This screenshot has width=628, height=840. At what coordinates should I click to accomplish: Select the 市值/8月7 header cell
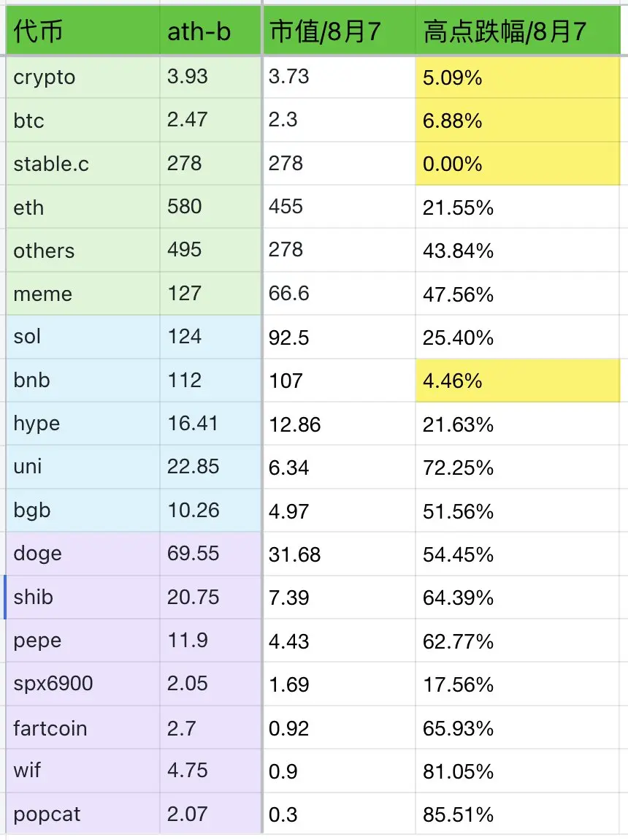tap(340, 31)
